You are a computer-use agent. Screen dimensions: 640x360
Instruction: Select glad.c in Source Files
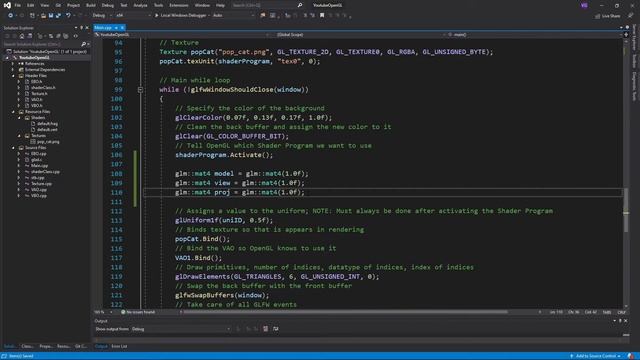[x=36, y=160]
